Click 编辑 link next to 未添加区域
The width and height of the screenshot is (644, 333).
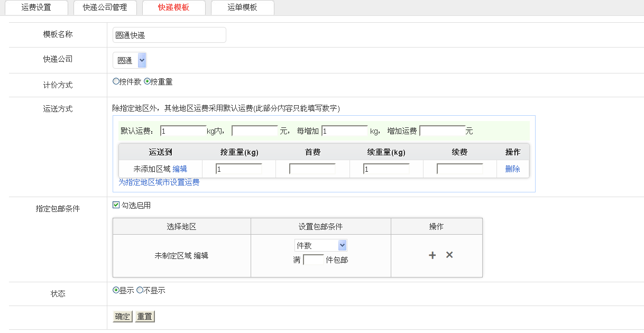coord(180,169)
